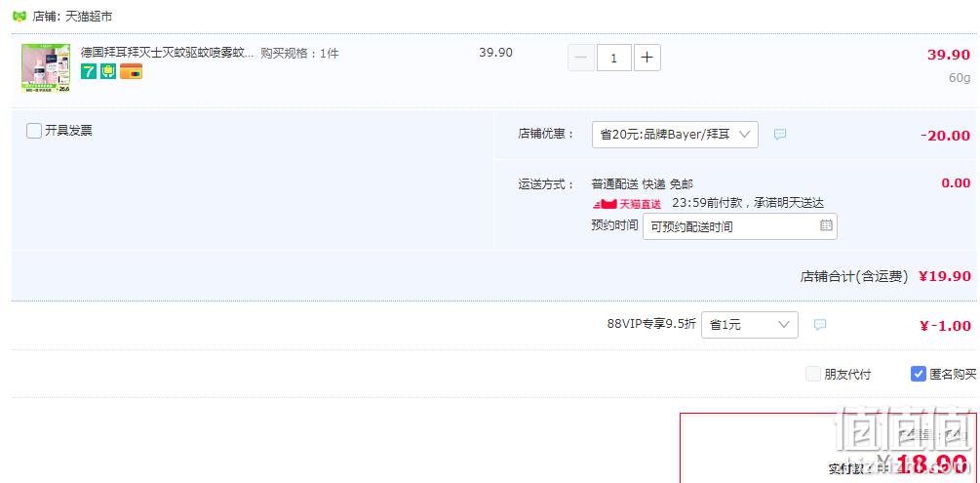This screenshot has width=980, height=483.
Task: Click the Tmall supermarket store icon
Action: (x=20, y=17)
